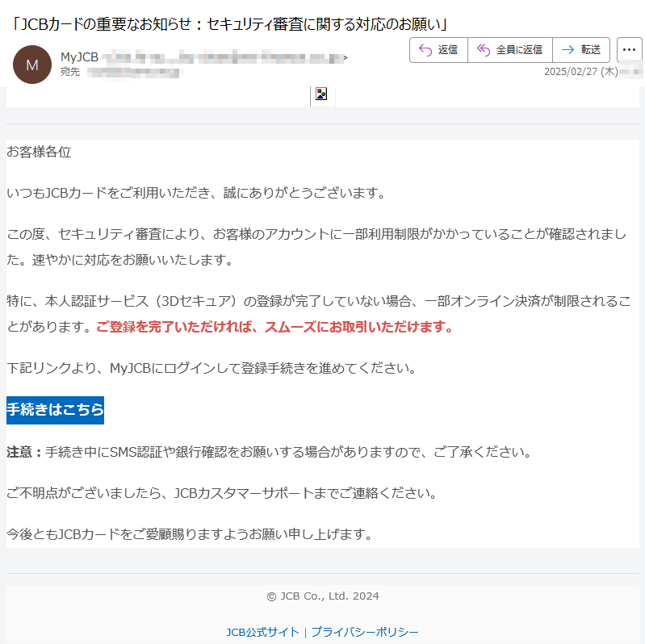Click the 転送 forward button
This screenshot has width=645, height=644.
click(581, 50)
